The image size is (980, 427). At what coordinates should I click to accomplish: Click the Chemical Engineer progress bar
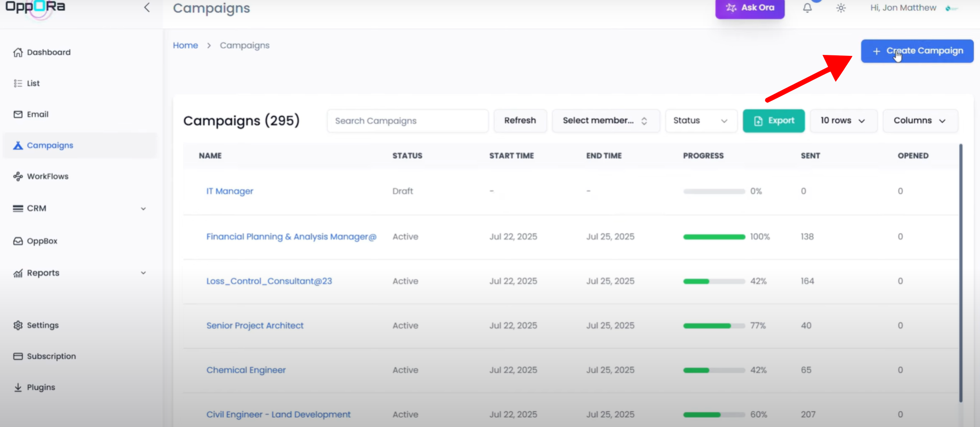click(713, 370)
